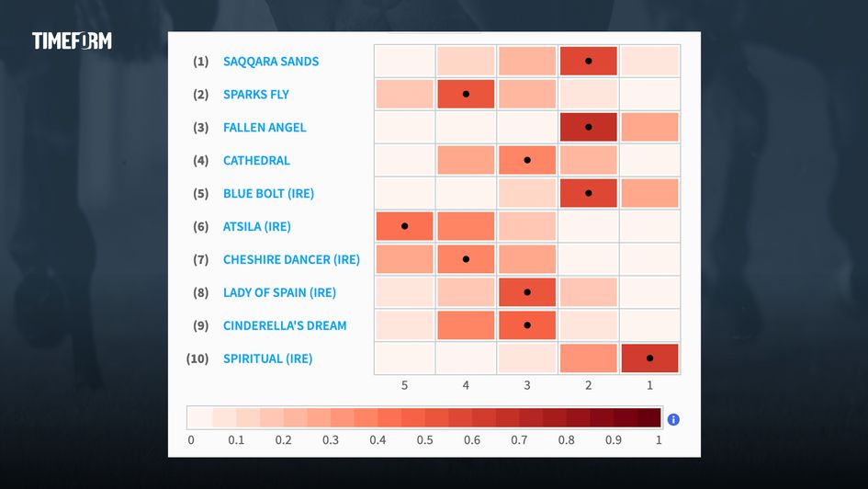Click Saqqara Sands dotted cell in column 2
The width and height of the screenshot is (868, 489).
click(589, 62)
